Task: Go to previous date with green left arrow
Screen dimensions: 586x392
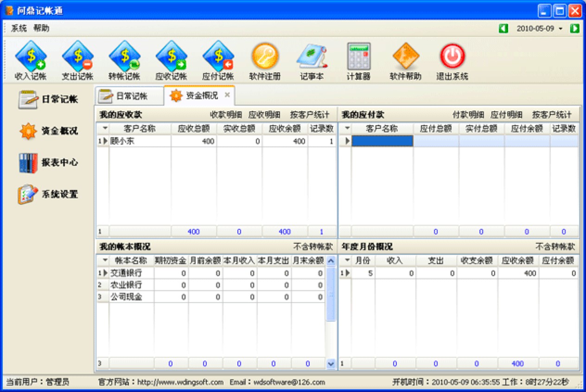Action: tap(503, 29)
